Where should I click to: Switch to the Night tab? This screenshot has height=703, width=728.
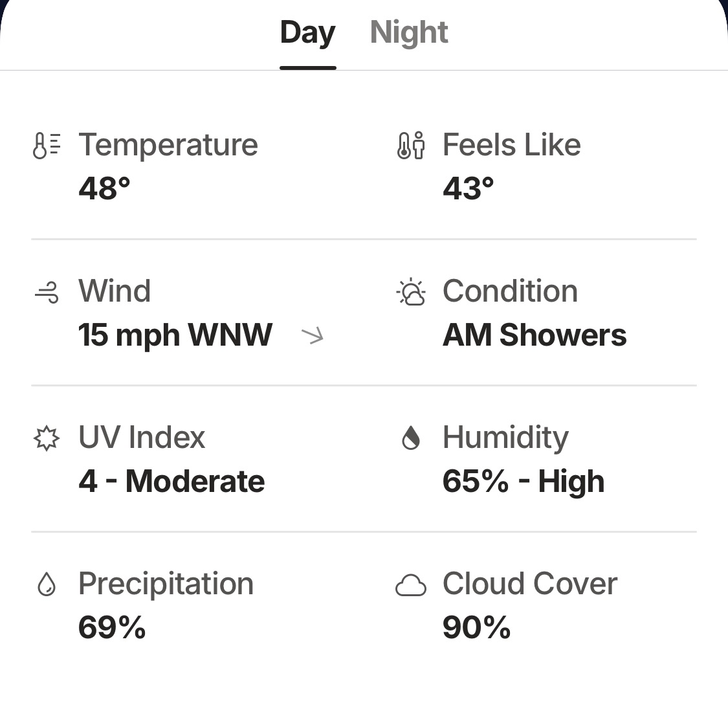point(409,32)
